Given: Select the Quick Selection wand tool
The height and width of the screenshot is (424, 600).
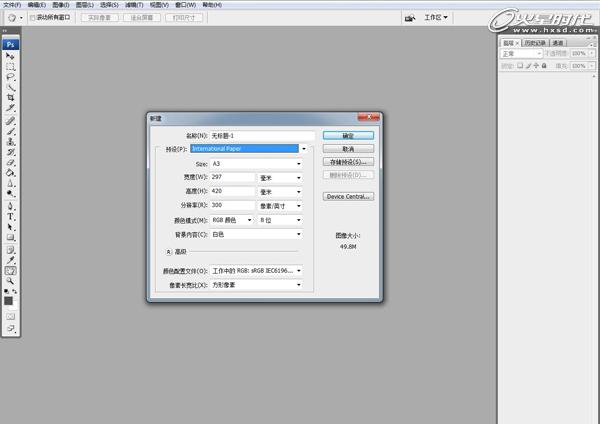Looking at the screenshot, I should [10, 87].
